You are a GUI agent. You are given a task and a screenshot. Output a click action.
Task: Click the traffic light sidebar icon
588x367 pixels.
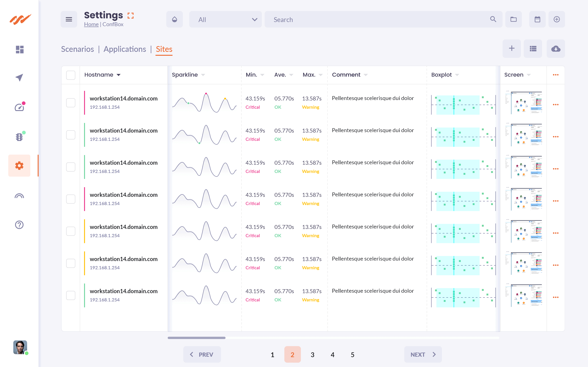[x=20, y=137]
